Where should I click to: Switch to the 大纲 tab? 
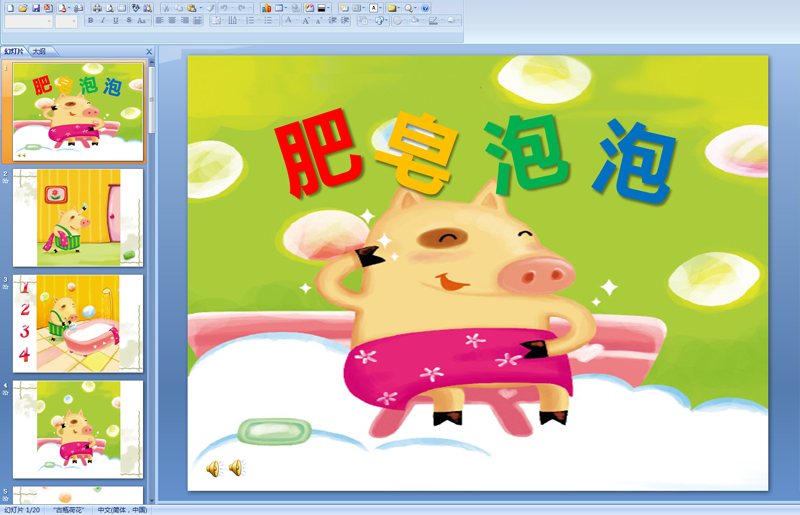[x=39, y=52]
